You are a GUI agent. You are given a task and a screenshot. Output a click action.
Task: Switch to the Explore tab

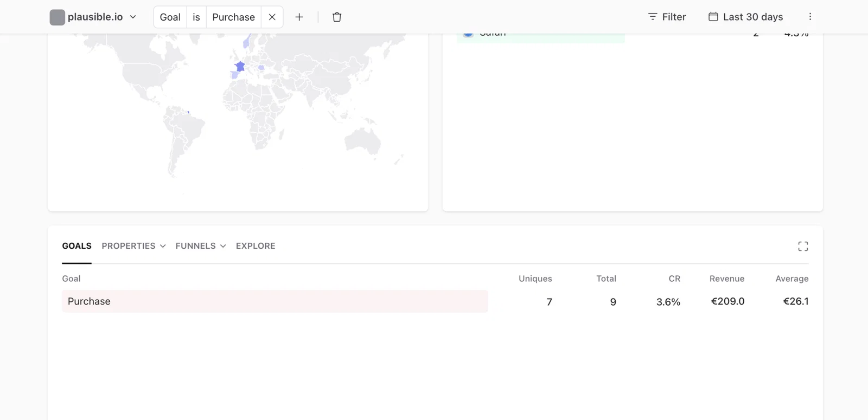pyautogui.click(x=256, y=246)
